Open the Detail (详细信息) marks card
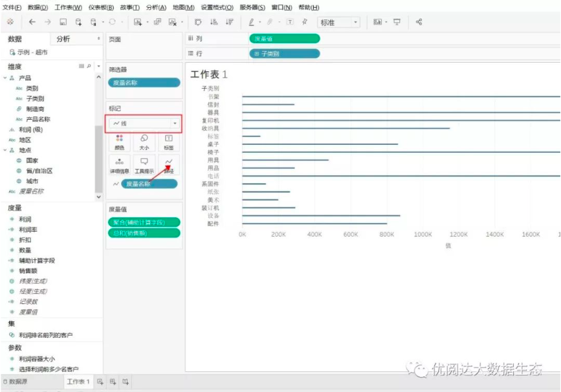Screen dimensions: 561x392 coord(119,165)
